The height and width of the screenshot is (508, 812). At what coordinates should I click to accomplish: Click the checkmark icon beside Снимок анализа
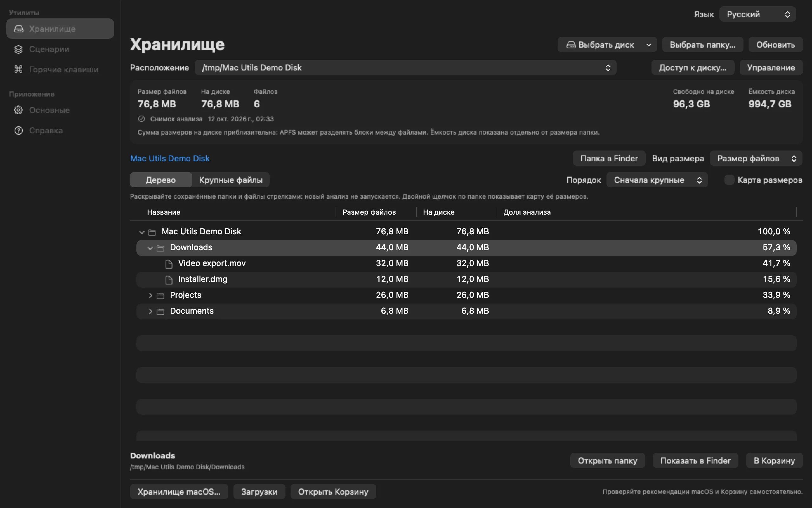pos(141,119)
